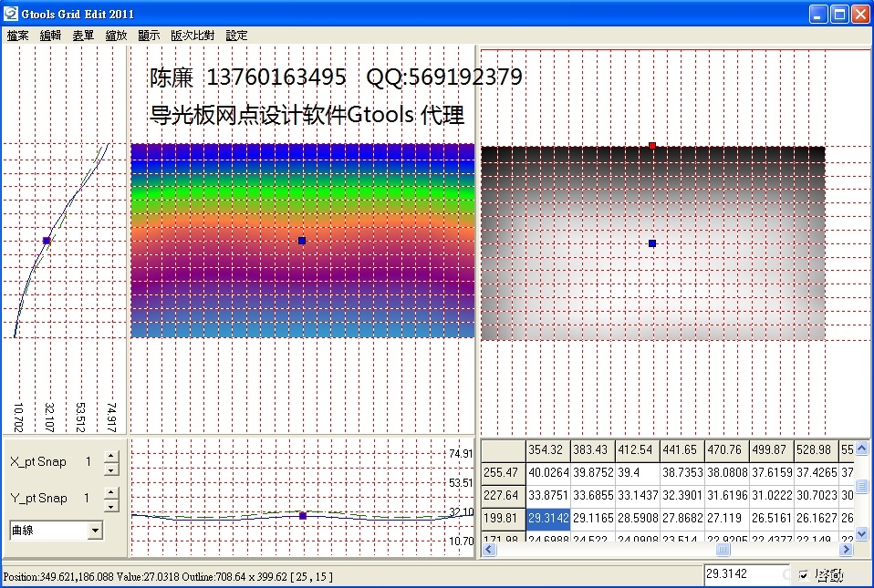Screen dimensions: 874x588
Task: Maximize the Gtools Grid Edit window
Action: (839, 14)
